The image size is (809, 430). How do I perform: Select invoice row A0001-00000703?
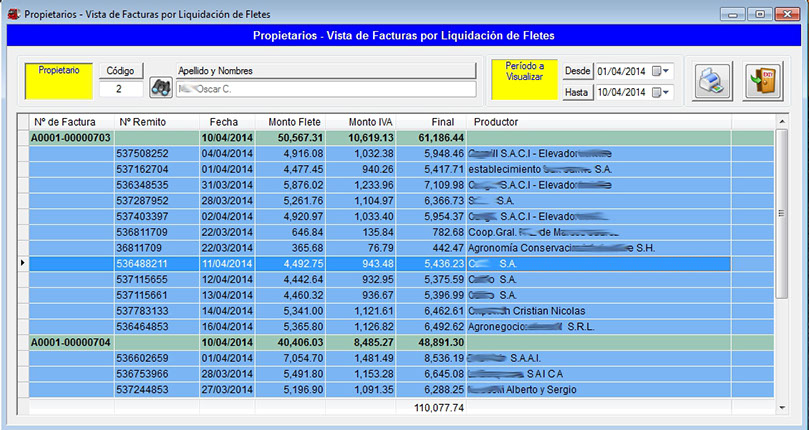(x=71, y=138)
